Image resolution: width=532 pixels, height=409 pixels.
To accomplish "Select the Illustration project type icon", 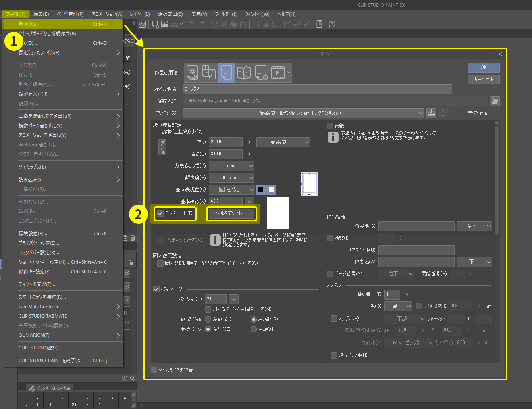I will tap(192, 73).
